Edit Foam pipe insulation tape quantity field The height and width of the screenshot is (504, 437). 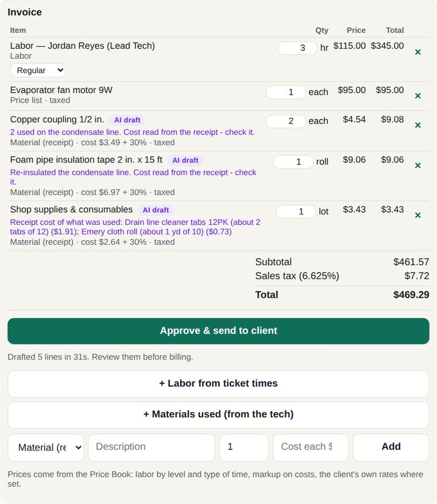293,161
